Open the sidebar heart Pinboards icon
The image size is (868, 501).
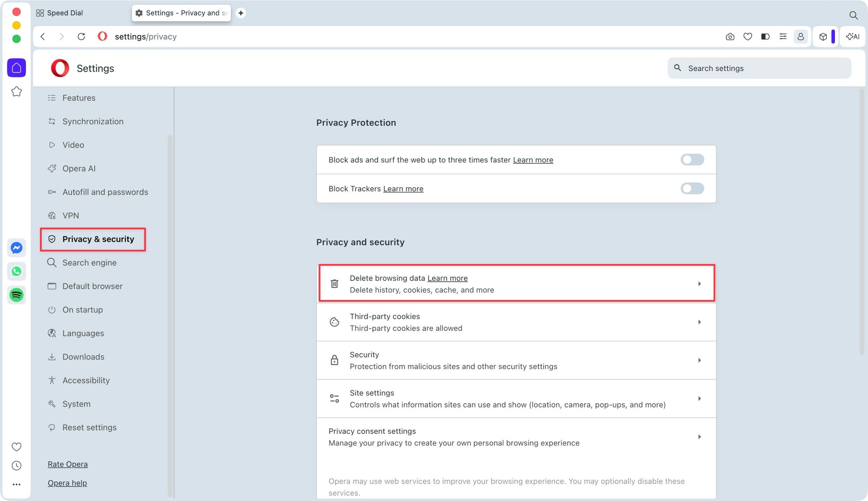[16, 447]
